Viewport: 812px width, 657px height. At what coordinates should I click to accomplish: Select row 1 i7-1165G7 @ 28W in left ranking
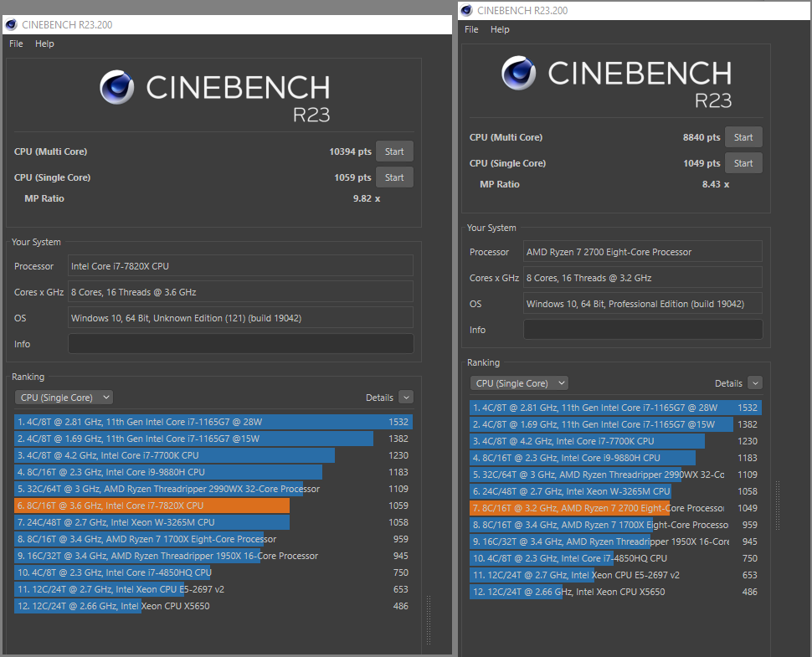213,422
